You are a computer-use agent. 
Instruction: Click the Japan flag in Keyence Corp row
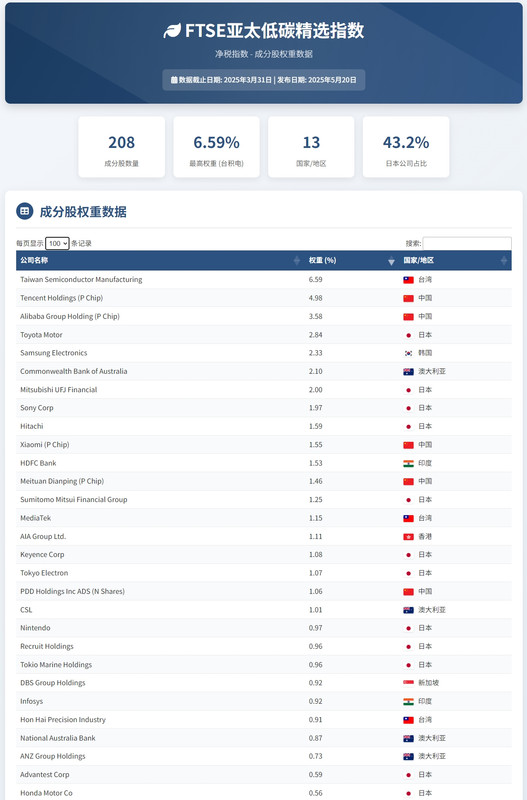click(x=409, y=555)
